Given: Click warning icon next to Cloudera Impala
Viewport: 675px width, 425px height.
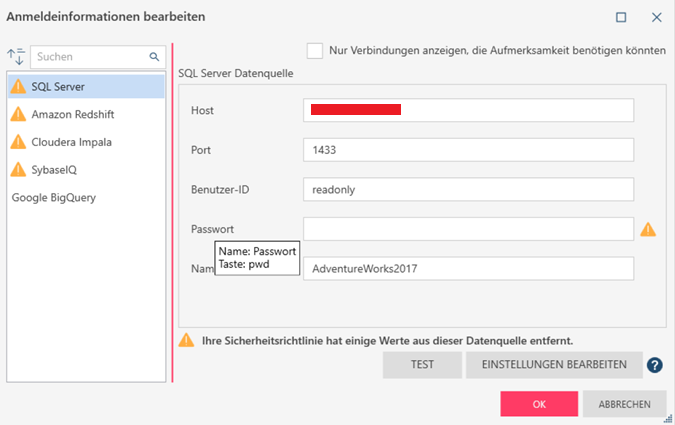Looking at the screenshot, I should [18, 142].
